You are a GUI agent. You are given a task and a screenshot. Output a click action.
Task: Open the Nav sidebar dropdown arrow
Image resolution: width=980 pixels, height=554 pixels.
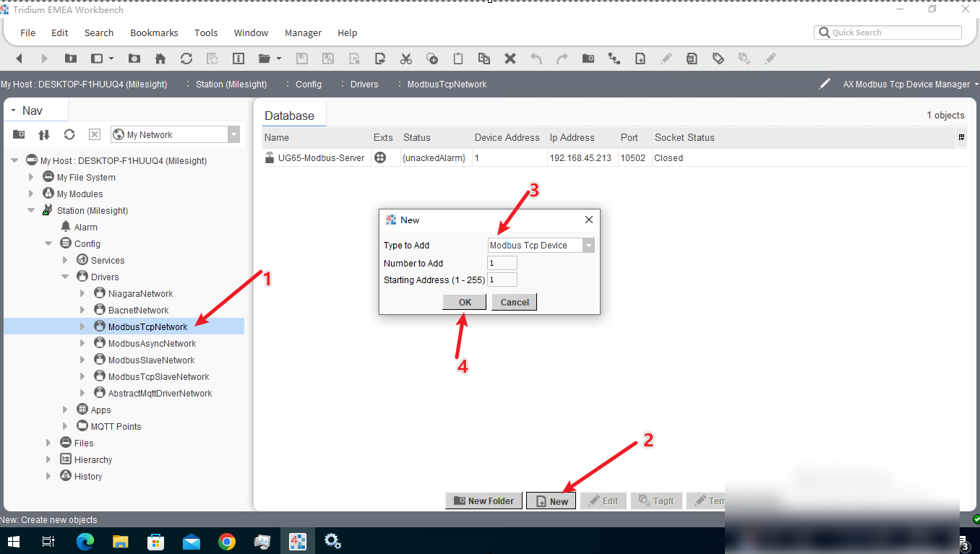(x=13, y=111)
